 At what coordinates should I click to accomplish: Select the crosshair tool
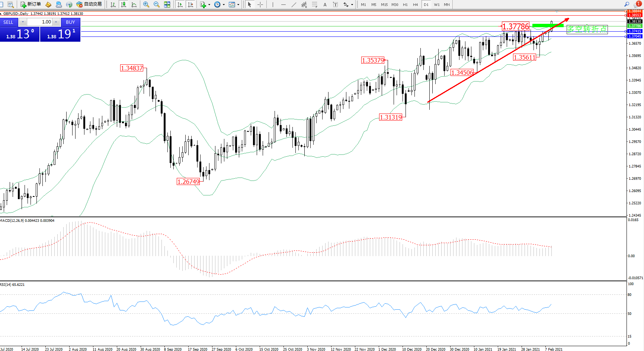pos(260,4)
